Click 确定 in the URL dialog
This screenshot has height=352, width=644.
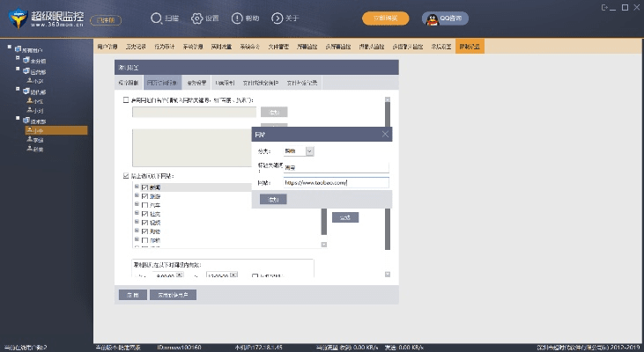(273, 200)
